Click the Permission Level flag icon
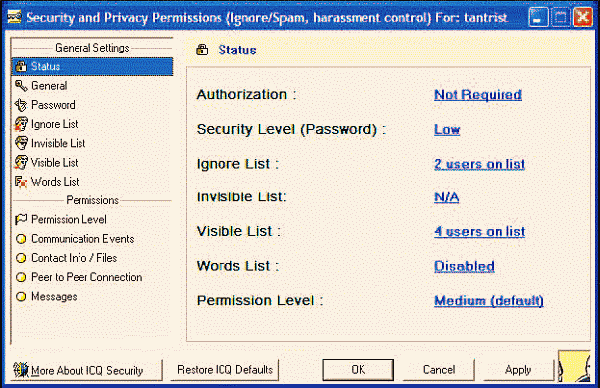The height and width of the screenshot is (388, 600). point(21,220)
